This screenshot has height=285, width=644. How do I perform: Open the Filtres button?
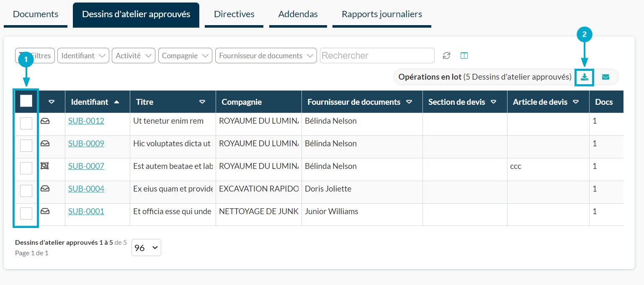[x=35, y=56]
